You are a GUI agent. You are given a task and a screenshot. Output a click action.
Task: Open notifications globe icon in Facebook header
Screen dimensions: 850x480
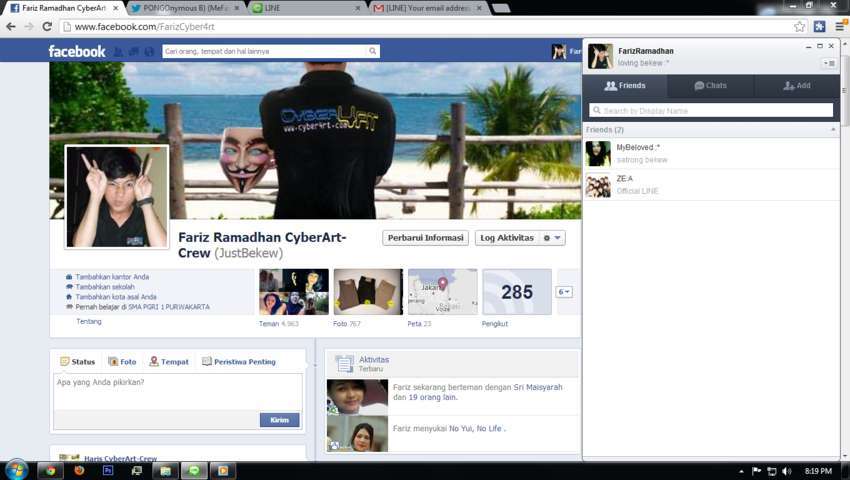149,52
